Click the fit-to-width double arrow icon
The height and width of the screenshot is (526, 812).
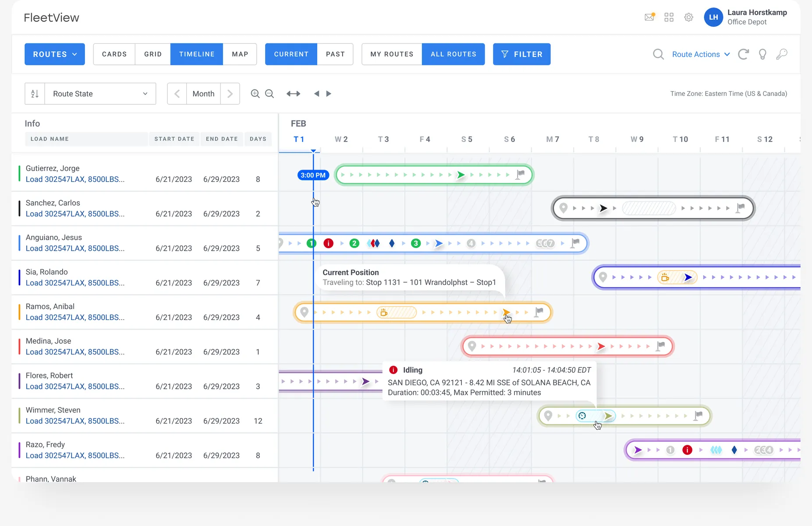click(293, 93)
